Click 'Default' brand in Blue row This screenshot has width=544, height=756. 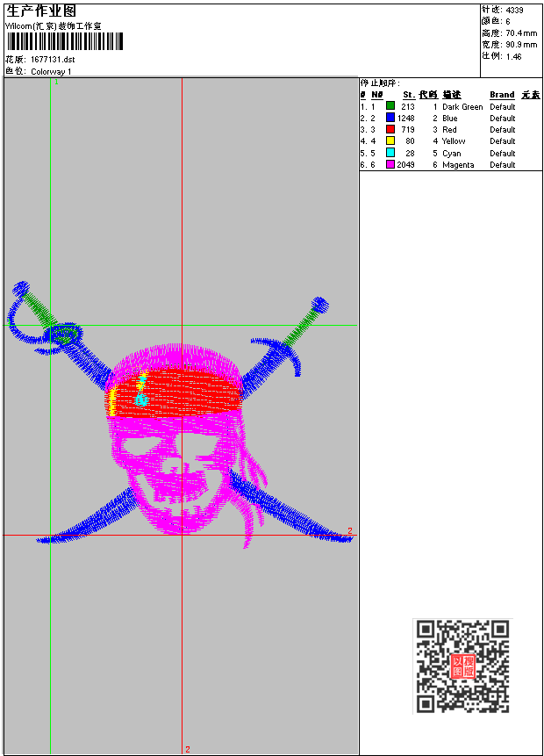click(503, 119)
